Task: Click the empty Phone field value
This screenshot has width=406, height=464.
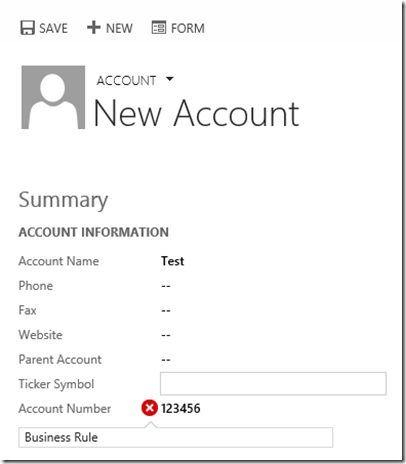Action: tap(166, 286)
